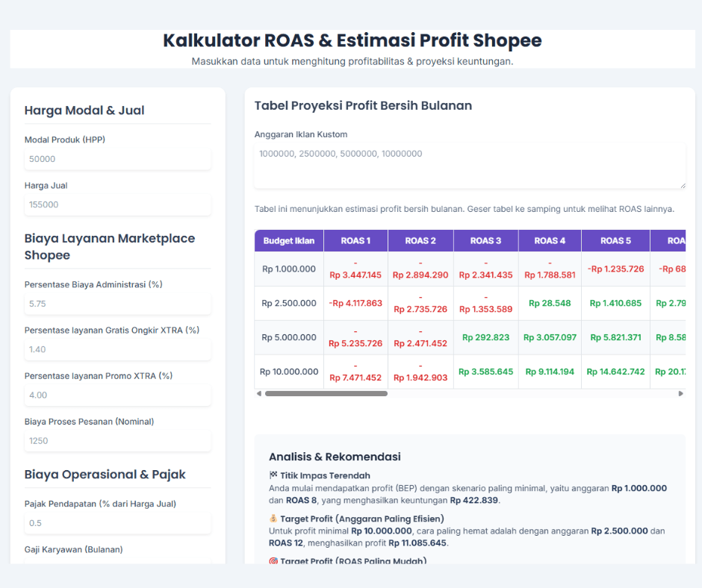702x588 pixels.
Task: Click the horizontal table scrollbar thumb
Action: [326, 394]
